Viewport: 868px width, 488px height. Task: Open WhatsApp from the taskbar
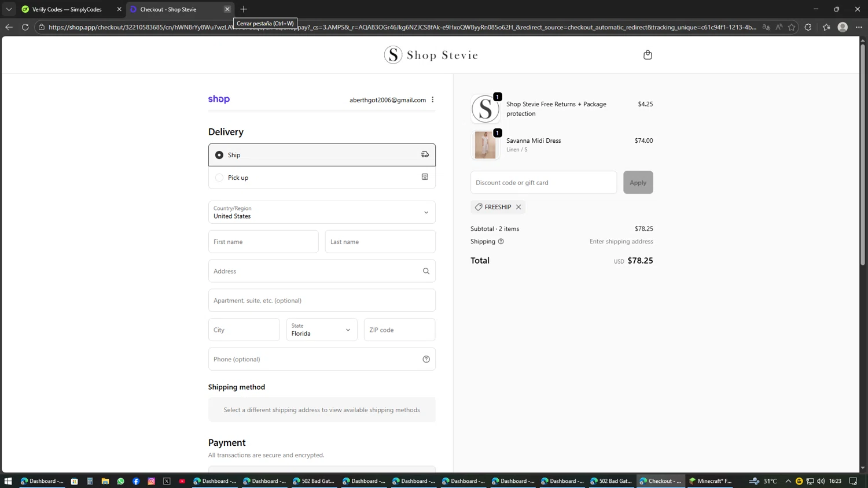pyautogui.click(x=120, y=481)
